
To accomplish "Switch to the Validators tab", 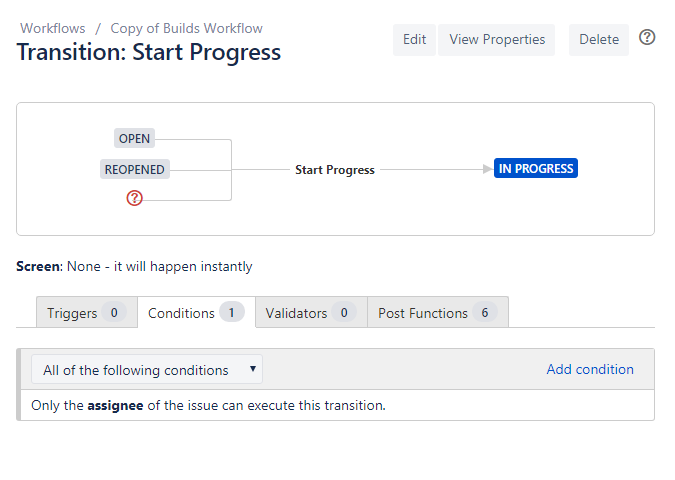I will (311, 313).
